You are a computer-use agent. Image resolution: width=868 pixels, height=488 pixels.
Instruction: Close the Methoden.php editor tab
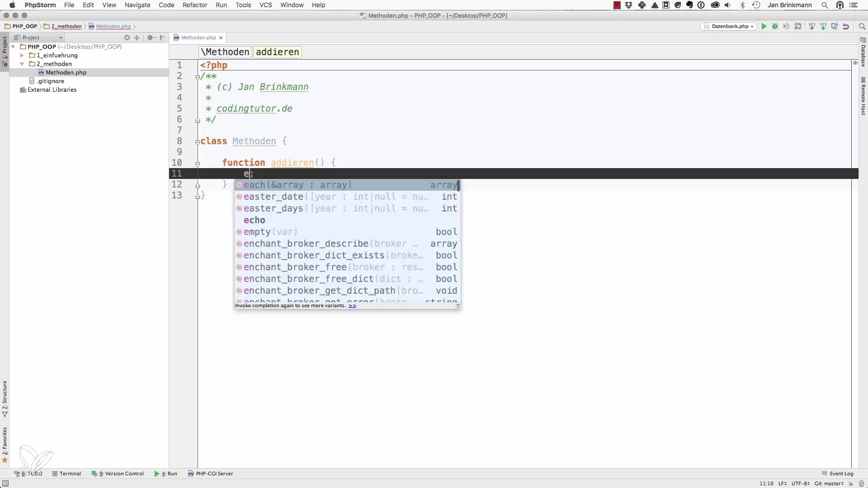point(221,38)
